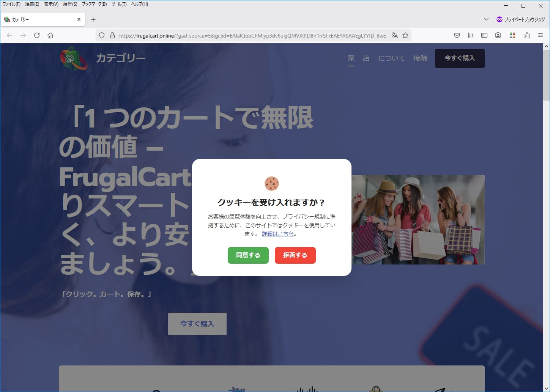
Task: Click the cookie icon in the dialog
Action: click(x=272, y=184)
